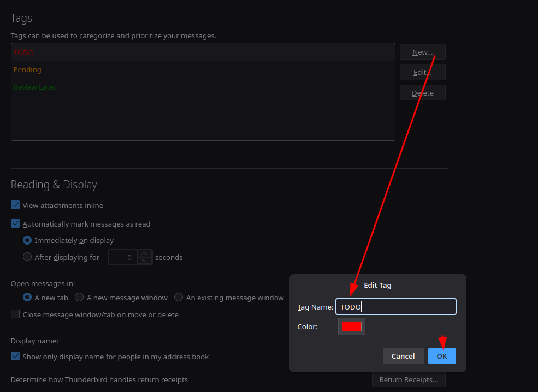Select An existing message window option
The image size is (538, 392).
179,298
